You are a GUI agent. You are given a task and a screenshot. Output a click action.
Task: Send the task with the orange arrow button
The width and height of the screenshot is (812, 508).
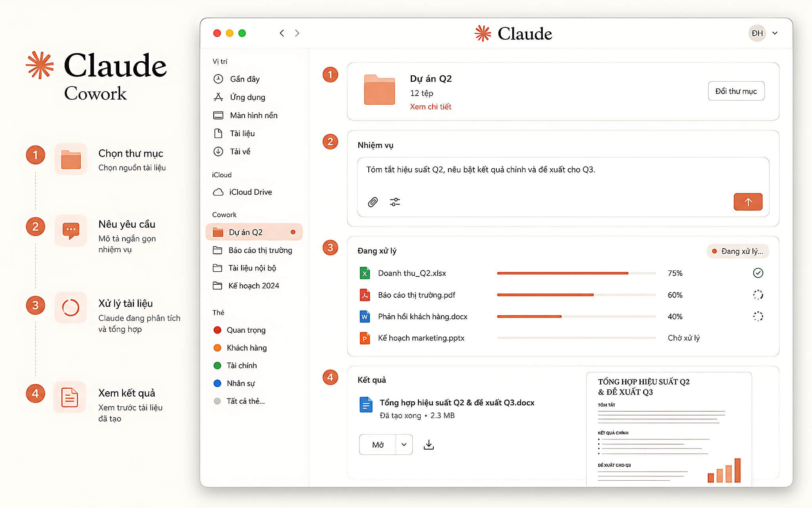pos(748,202)
